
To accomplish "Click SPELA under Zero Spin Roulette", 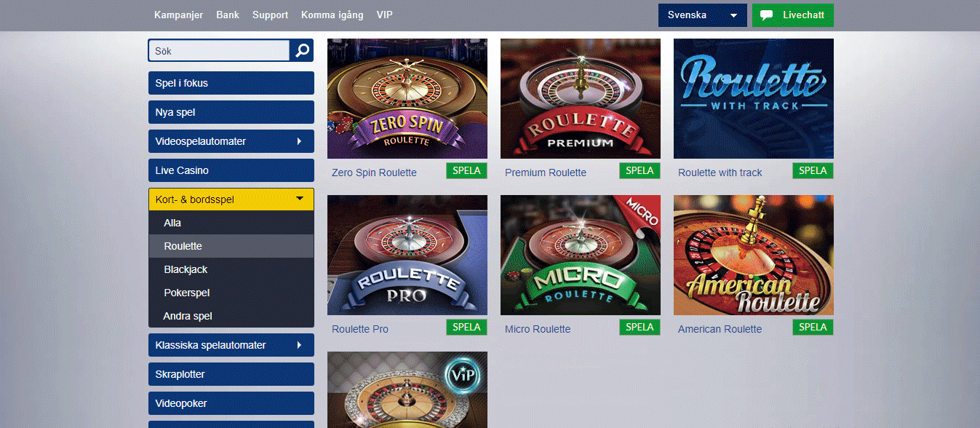I will point(466,171).
